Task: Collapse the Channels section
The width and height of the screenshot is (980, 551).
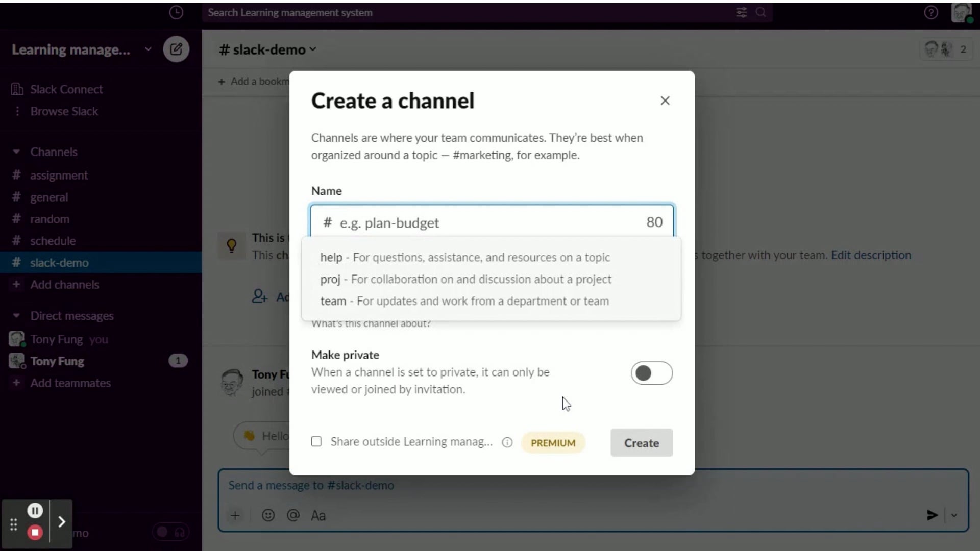Action: 16,152
